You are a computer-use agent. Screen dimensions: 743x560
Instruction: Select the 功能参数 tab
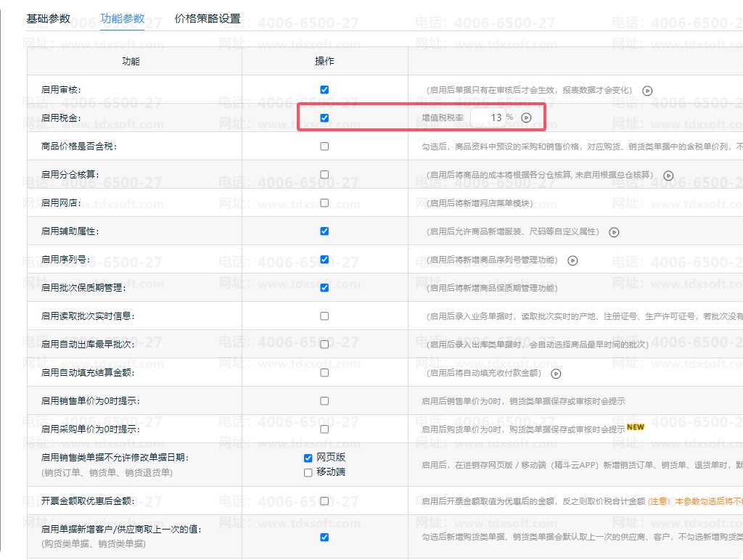[x=123, y=19]
